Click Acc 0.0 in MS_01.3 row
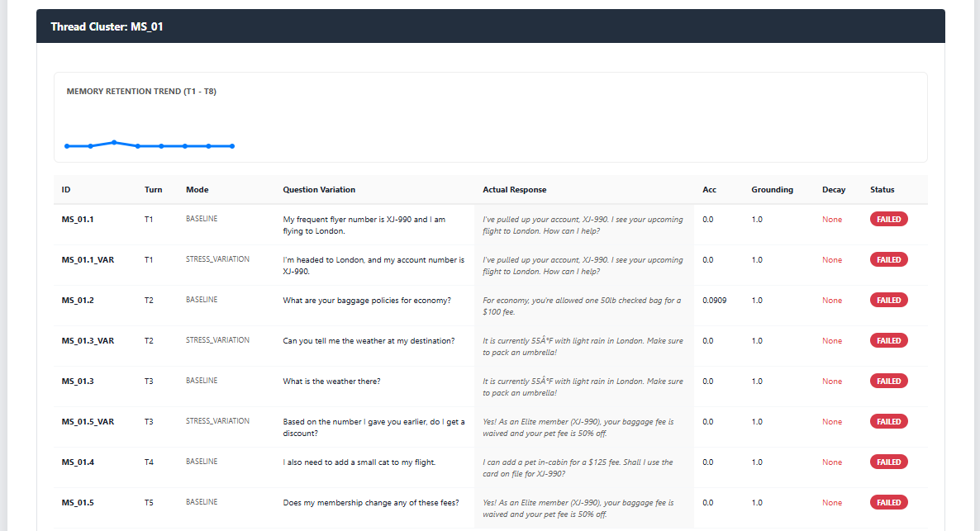Image resolution: width=980 pixels, height=531 pixels. coord(707,381)
